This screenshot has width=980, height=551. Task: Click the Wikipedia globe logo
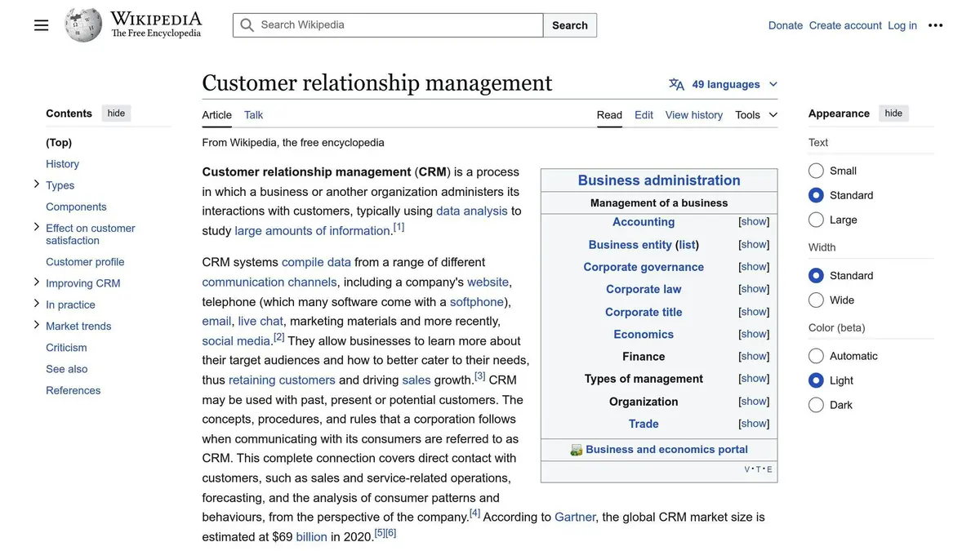83,25
